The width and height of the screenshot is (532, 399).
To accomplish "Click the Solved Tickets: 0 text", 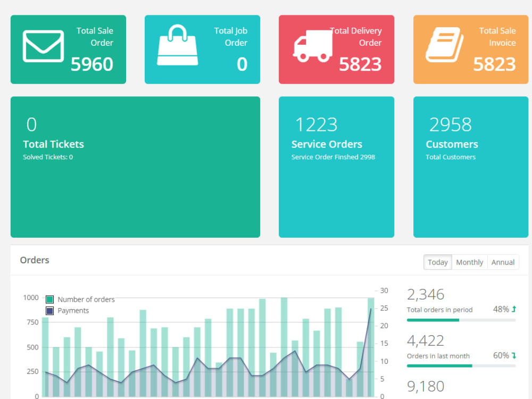I will click(x=48, y=157).
